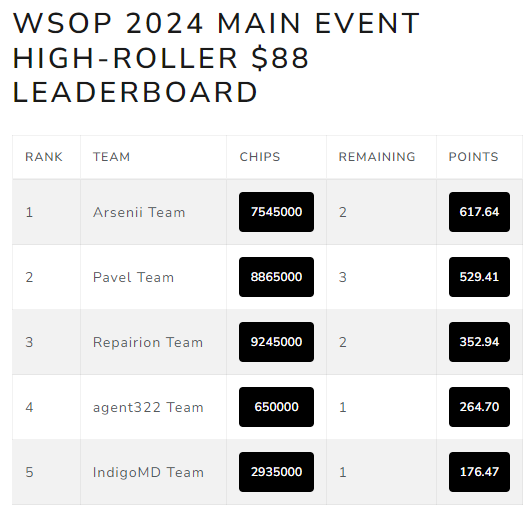The image size is (532, 518).
Task: Click the TEAM column header
Action: coord(112,157)
